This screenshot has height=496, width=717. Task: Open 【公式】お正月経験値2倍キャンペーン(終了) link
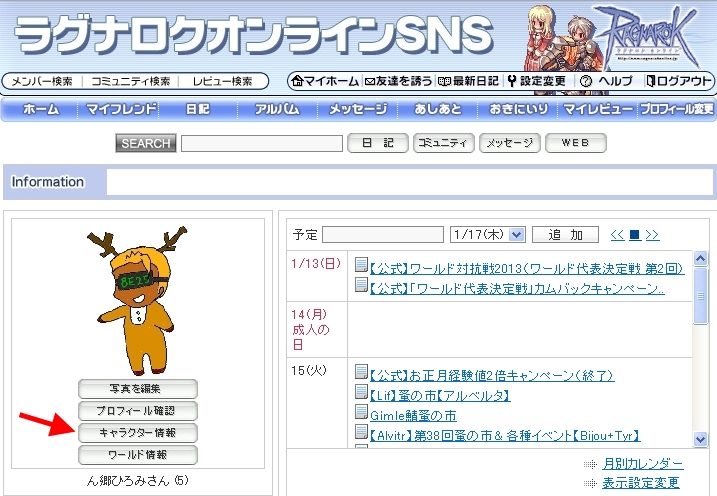coord(492,376)
